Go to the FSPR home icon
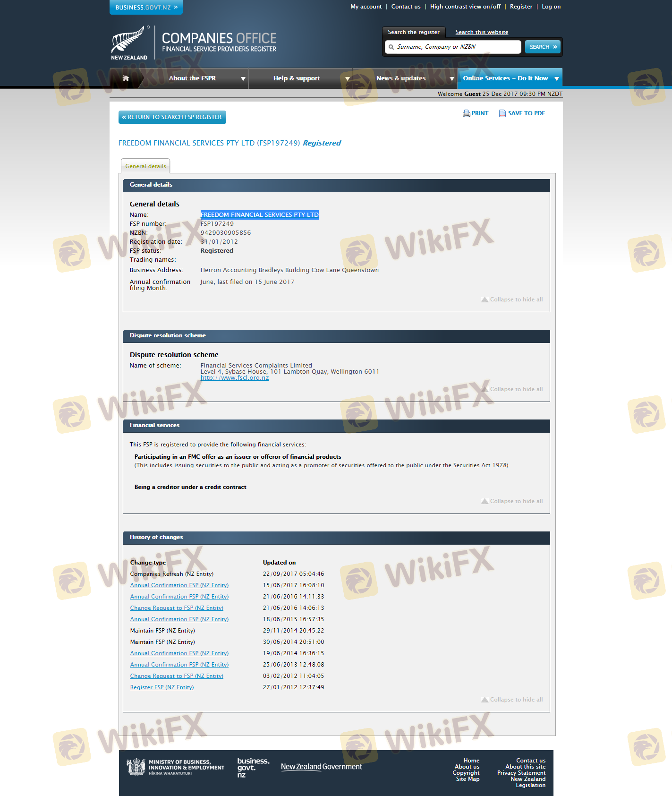 point(126,78)
